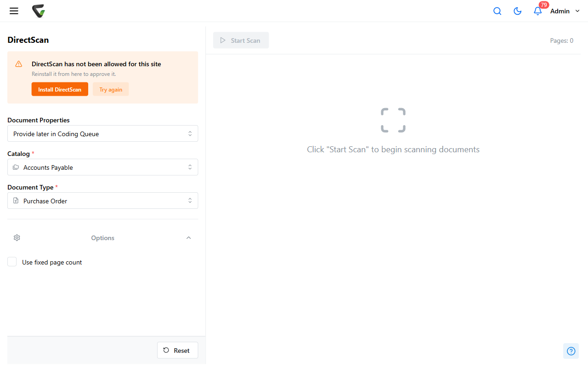The width and height of the screenshot is (588, 368).
Task: Open the Document Properties dropdown
Action: coord(103,134)
